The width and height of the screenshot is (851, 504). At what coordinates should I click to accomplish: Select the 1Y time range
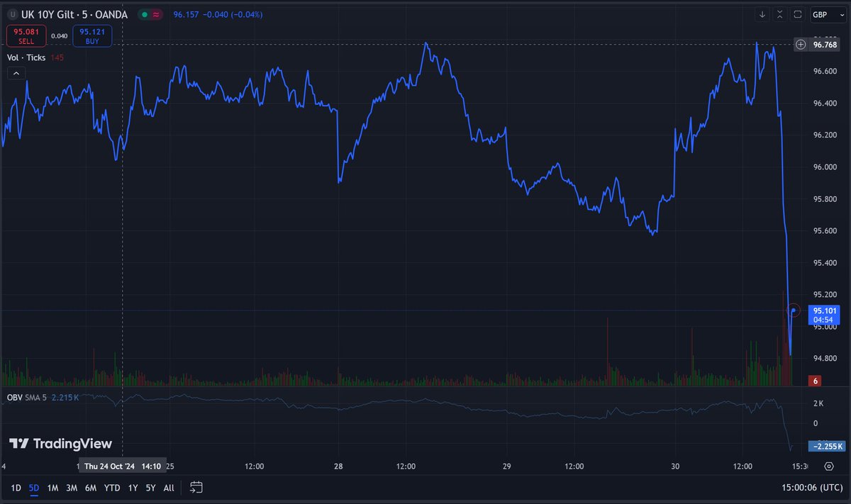(x=133, y=488)
